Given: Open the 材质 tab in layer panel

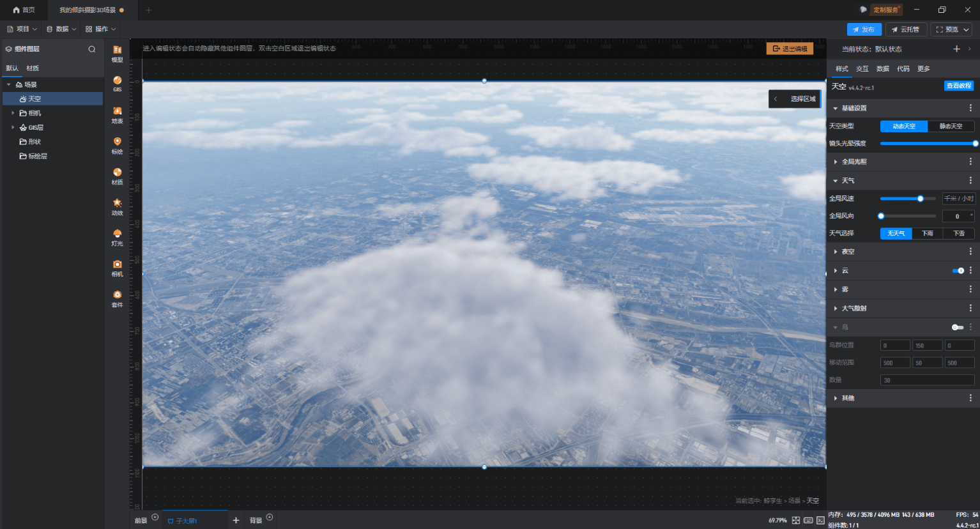Looking at the screenshot, I should click(x=33, y=68).
